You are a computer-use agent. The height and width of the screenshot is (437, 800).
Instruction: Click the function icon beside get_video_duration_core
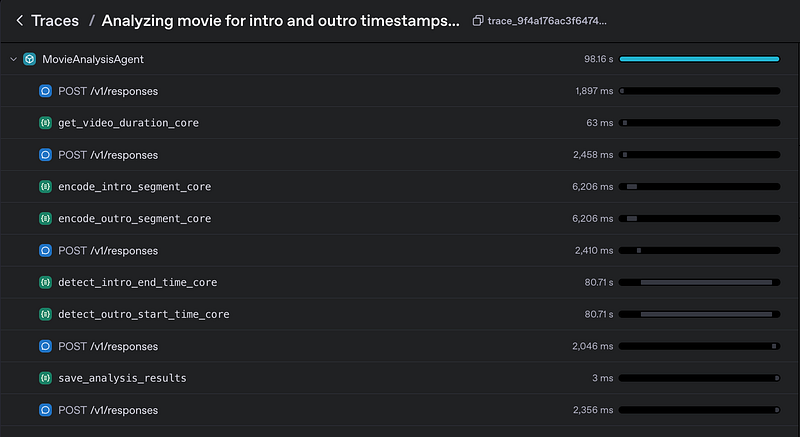coord(45,123)
